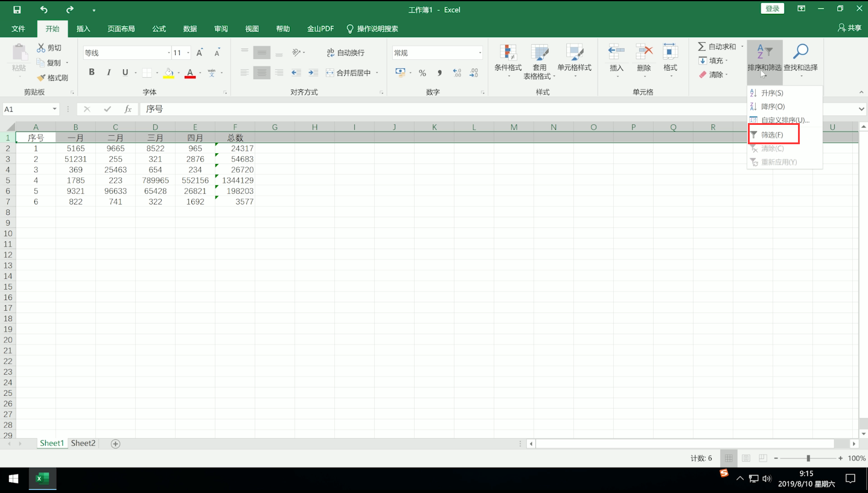This screenshot has height=493, width=868.
Task: Center align text horizontally
Action: click(x=261, y=73)
